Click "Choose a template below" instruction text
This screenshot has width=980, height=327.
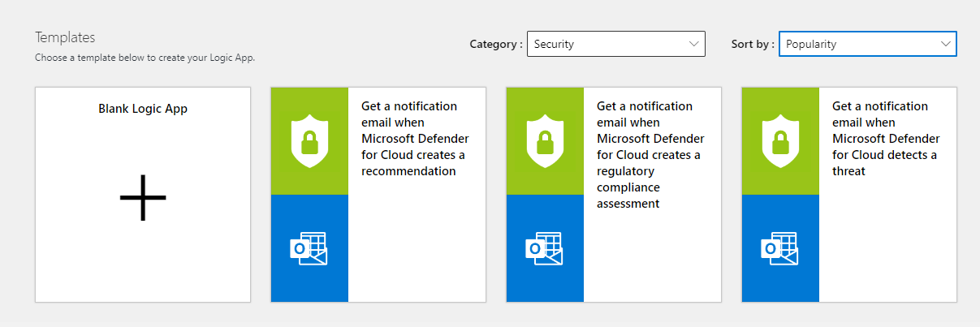pos(145,58)
